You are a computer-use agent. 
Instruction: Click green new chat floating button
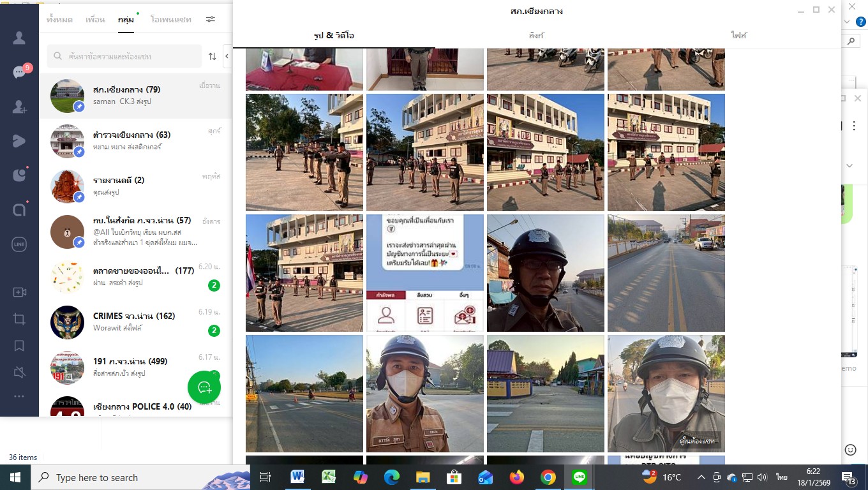coord(204,387)
